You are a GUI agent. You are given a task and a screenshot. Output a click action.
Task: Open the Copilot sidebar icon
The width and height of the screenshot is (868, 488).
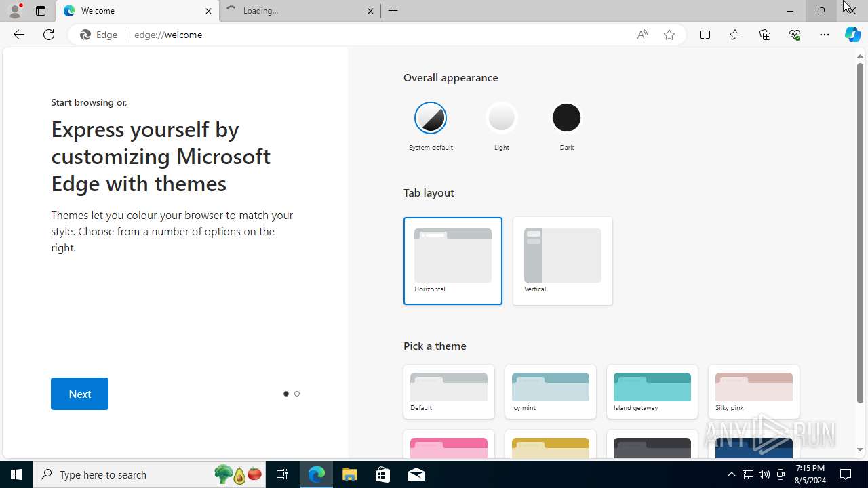click(x=853, y=35)
